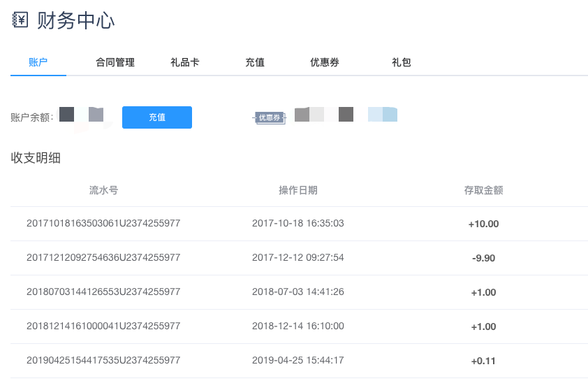Switch to the 礼包 tab
The image size is (588, 381).
pyautogui.click(x=402, y=62)
